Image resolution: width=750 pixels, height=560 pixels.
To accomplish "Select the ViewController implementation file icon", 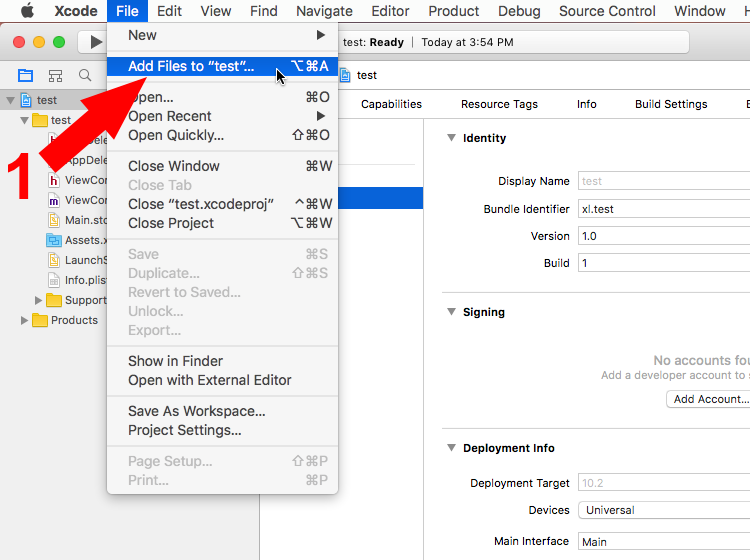I will (x=54, y=200).
